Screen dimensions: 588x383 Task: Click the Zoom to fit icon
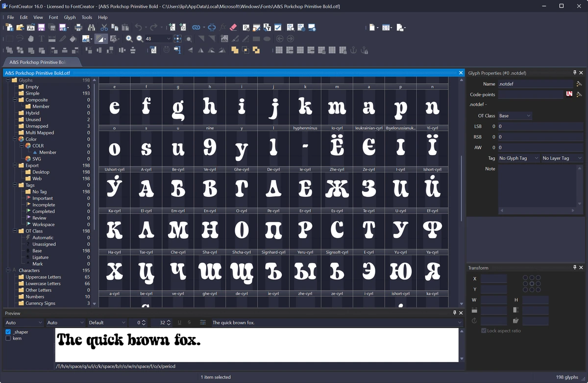click(x=177, y=39)
